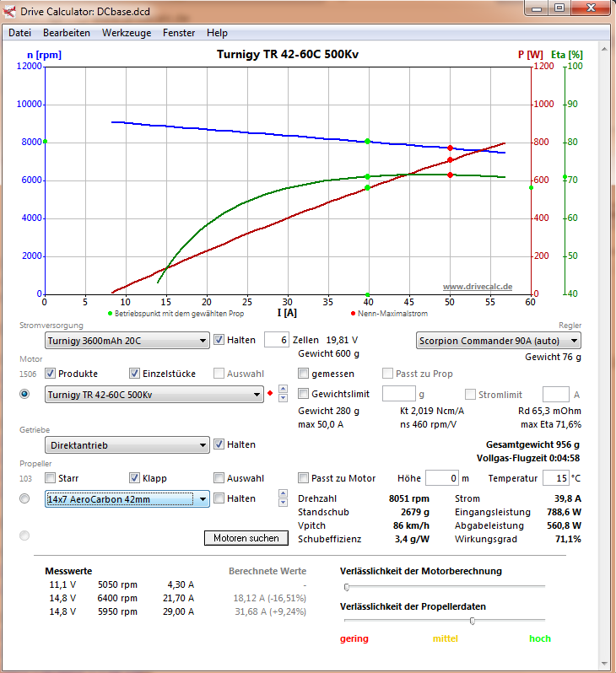Select the 5050 rpm measurement row

[122, 584]
